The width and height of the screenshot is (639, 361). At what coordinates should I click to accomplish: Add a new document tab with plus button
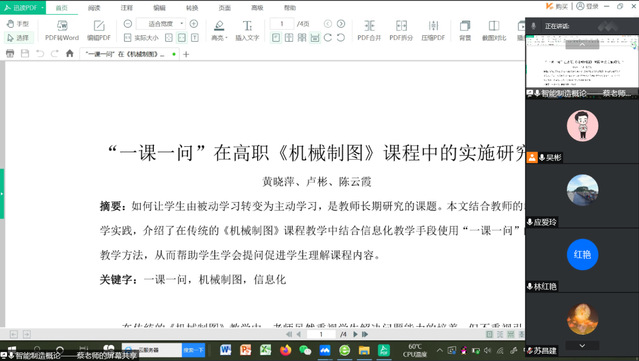pos(186,54)
